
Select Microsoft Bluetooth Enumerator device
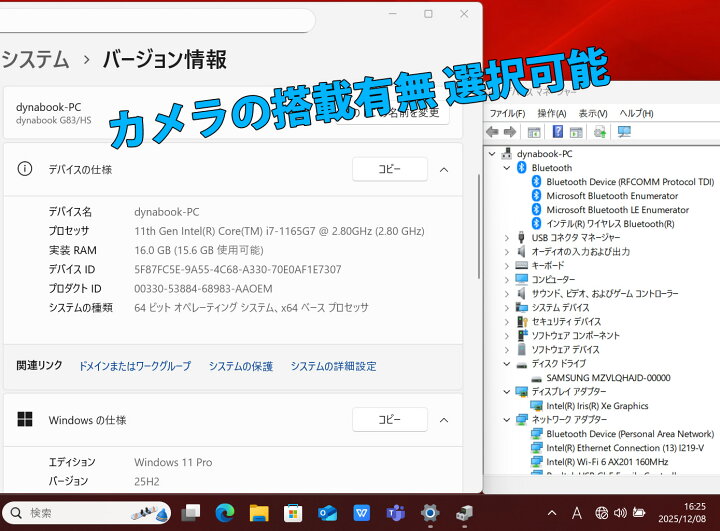tap(612, 196)
